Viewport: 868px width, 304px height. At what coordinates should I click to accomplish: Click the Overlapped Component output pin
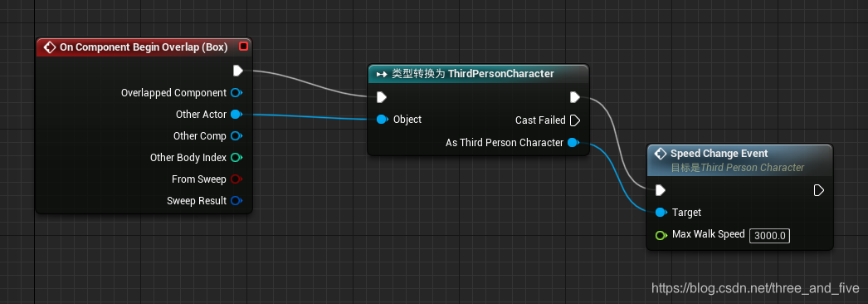(237, 92)
